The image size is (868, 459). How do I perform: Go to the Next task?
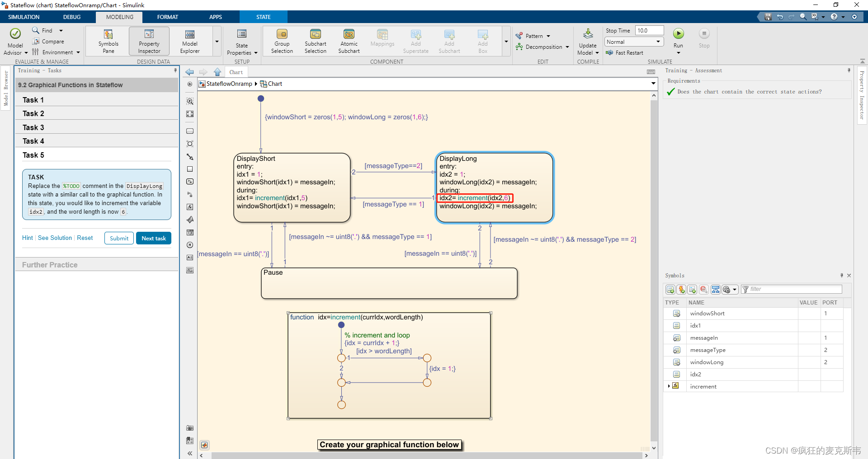[x=154, y=238]
